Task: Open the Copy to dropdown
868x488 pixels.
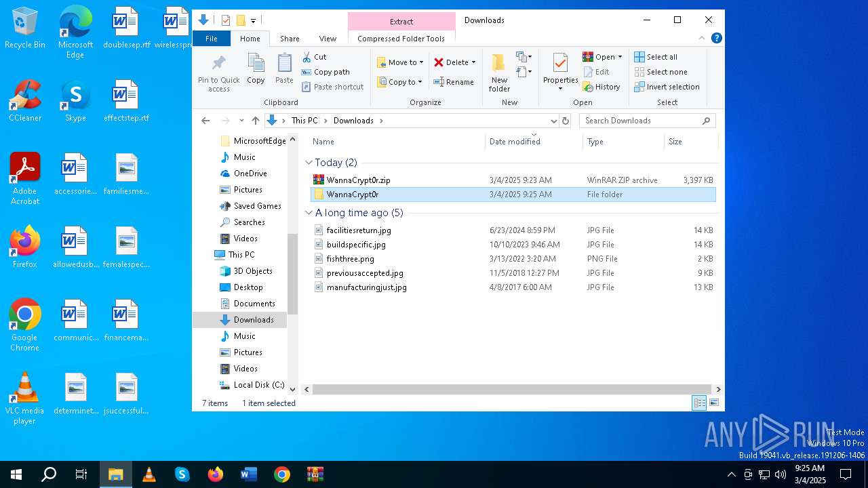Action: [x=399, y=82]
